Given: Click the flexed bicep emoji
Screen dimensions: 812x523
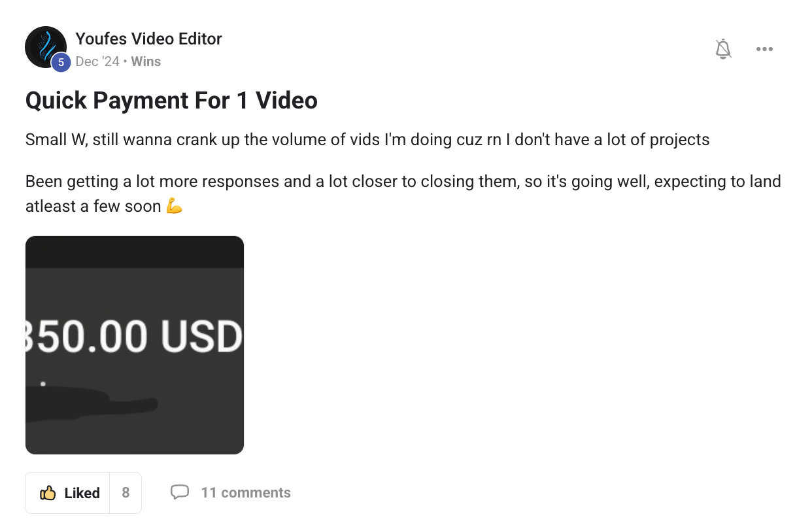Looking at the screenshot, I should pos(174,207).
